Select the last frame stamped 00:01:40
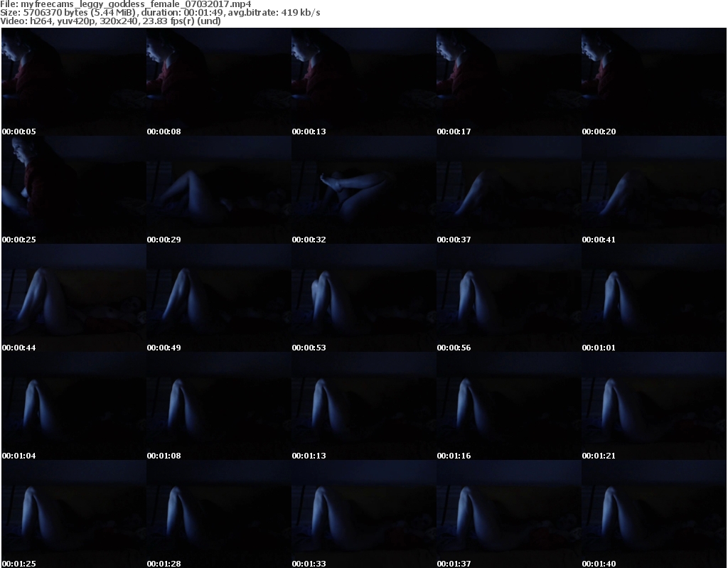 [x=654, y=514]
